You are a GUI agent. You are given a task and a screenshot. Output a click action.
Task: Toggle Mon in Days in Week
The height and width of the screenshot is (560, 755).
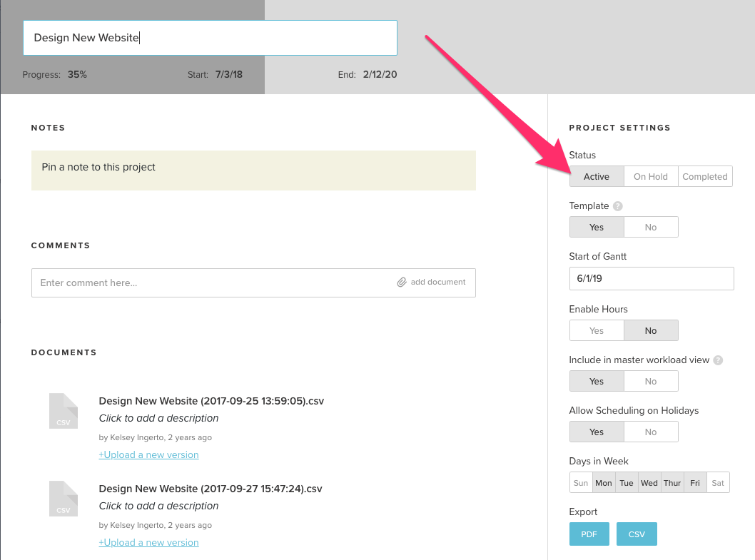pyautogui.click(x=603, y=482)
